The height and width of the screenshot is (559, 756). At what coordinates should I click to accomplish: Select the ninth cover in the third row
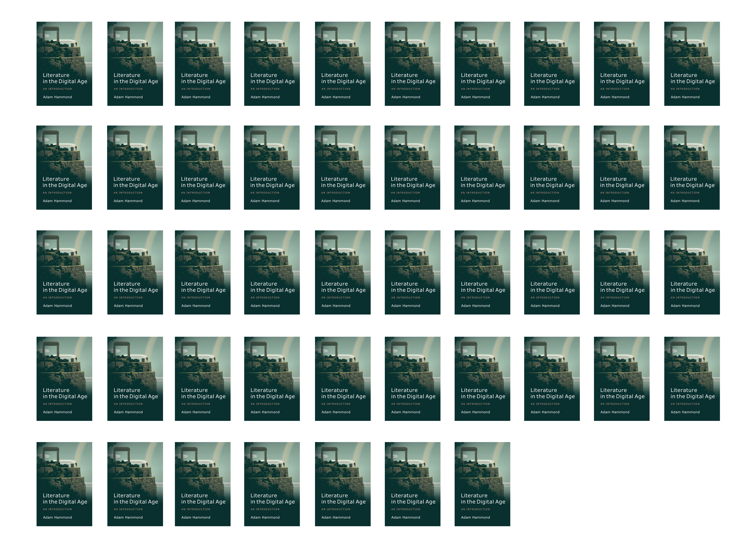621,272
